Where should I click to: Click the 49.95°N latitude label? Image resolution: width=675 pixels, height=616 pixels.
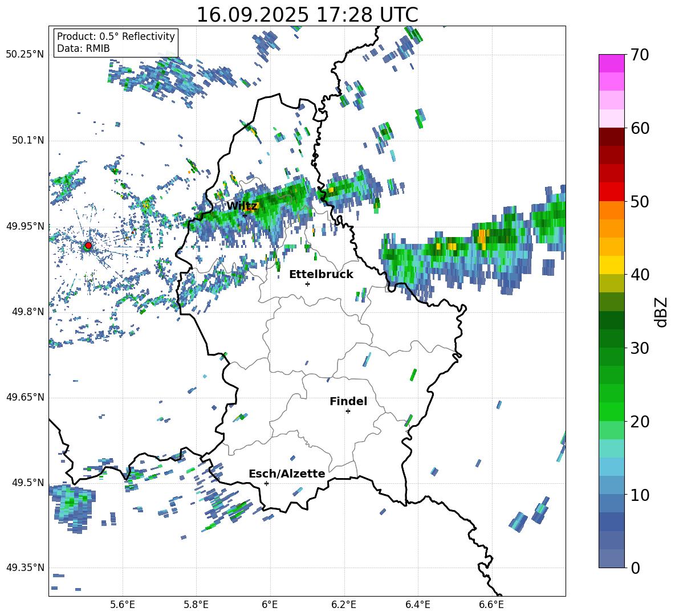(25, 226)
